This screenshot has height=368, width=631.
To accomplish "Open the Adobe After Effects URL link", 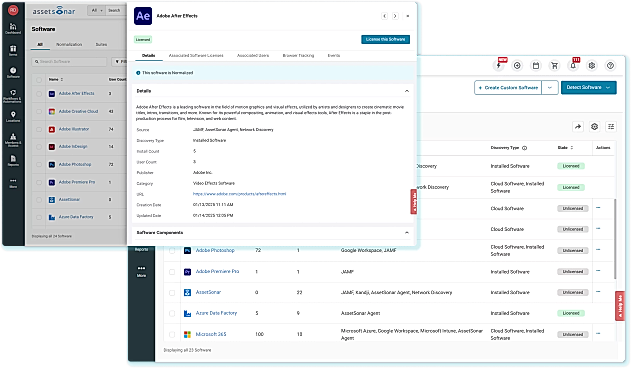I will (x=239, y=194).
